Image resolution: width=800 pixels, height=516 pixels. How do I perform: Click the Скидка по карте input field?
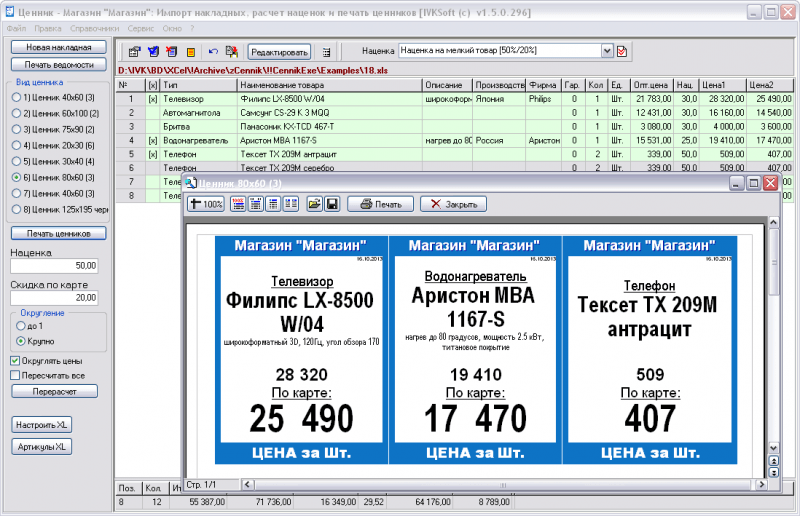pos(54,297)
